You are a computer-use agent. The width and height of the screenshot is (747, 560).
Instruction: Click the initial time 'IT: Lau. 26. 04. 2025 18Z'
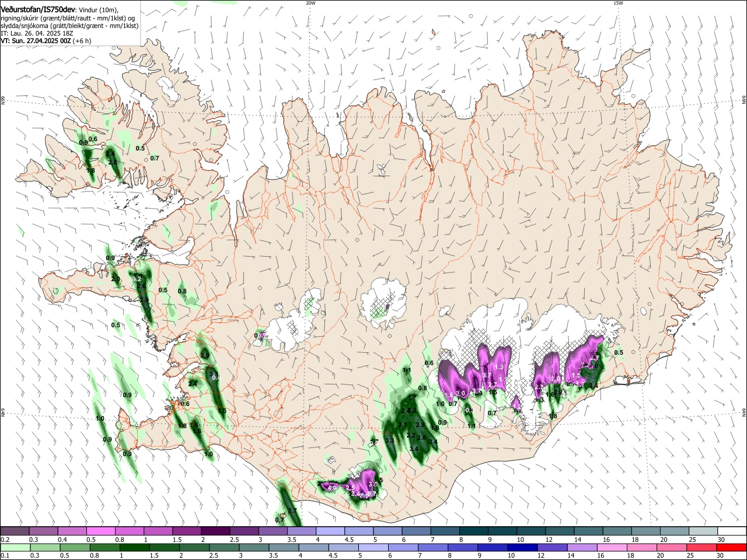pos(37,33)
